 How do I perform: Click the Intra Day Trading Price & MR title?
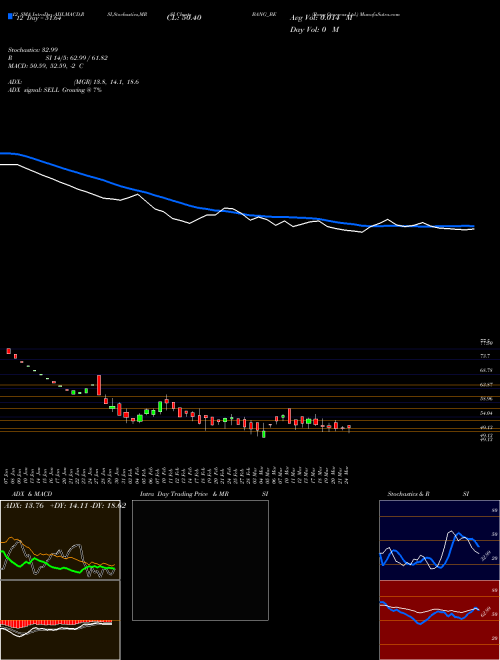184,494
